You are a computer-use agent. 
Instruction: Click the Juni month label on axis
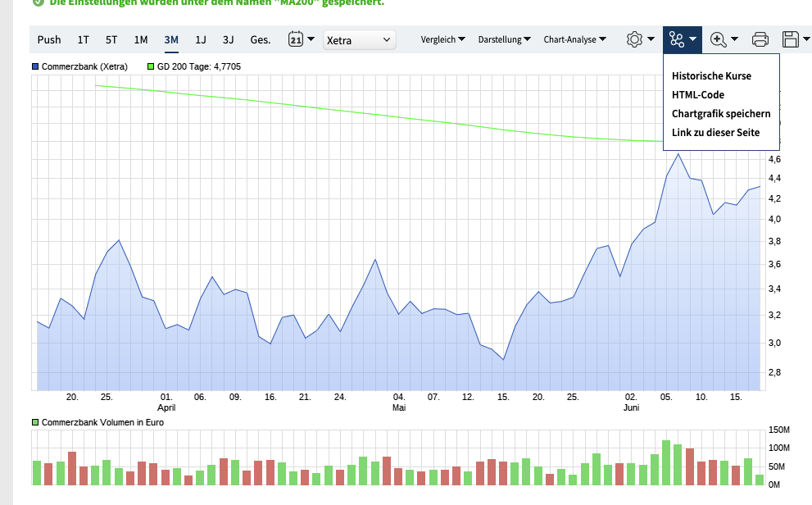click(x=631, y=407)
